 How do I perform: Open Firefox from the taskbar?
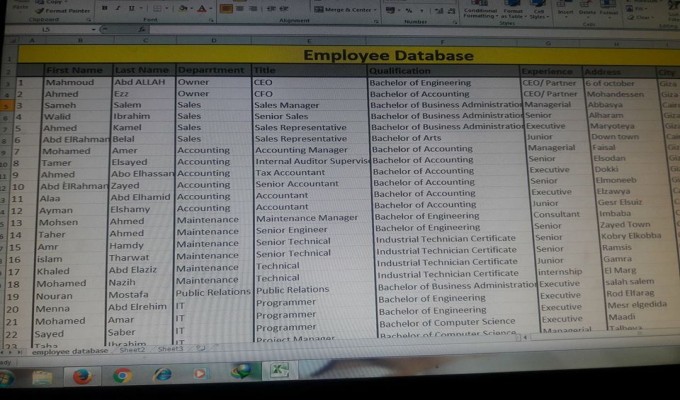point(82,376)
